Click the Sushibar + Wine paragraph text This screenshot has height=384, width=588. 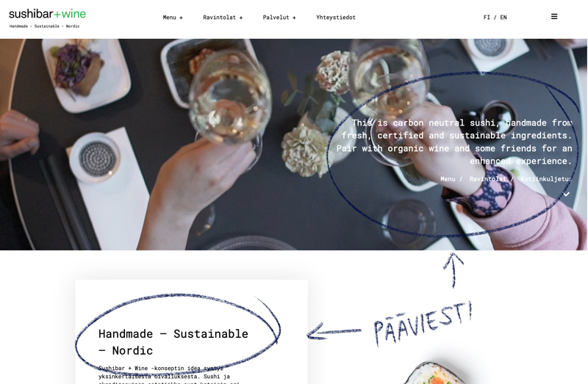point(169,374)
